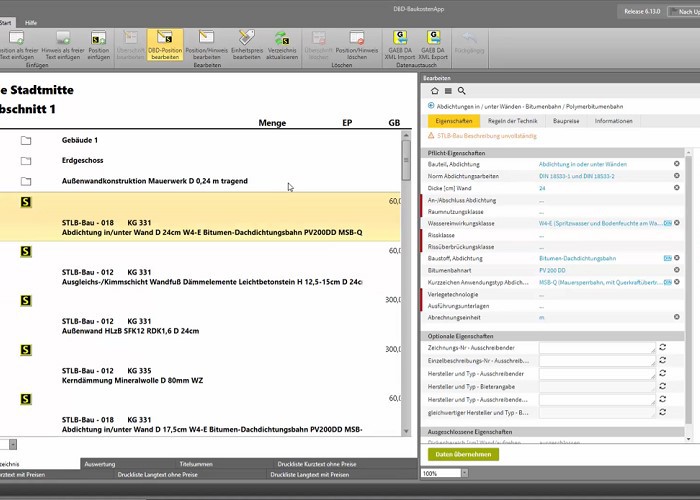
Task: Click the folder icon for 'Gebäude 1'
Action: 26,141
